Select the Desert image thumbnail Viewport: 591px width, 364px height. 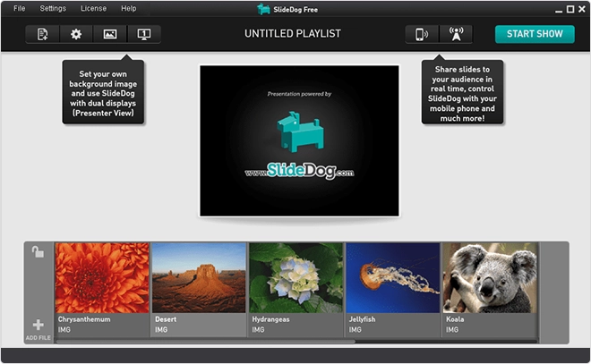pos(199,278)
